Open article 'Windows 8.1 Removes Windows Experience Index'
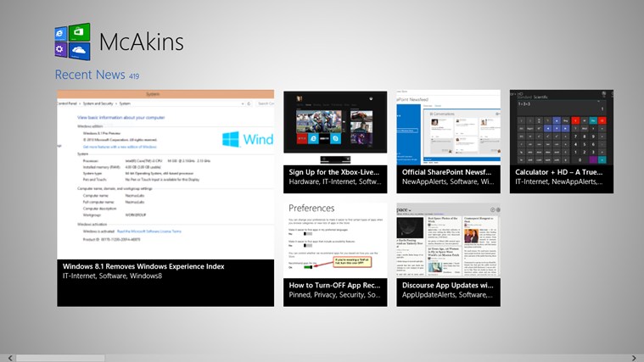The image size is (644, 362). (143, 267)
